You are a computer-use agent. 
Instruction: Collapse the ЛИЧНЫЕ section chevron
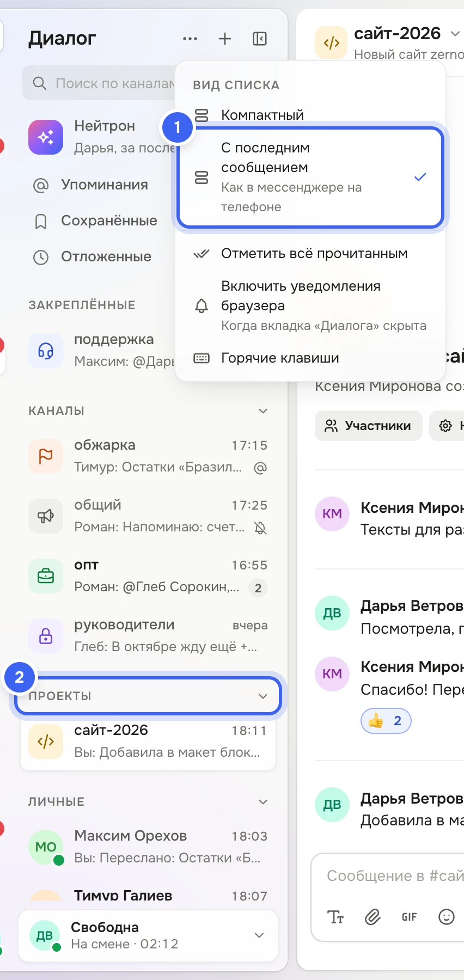tap(263, 802)
